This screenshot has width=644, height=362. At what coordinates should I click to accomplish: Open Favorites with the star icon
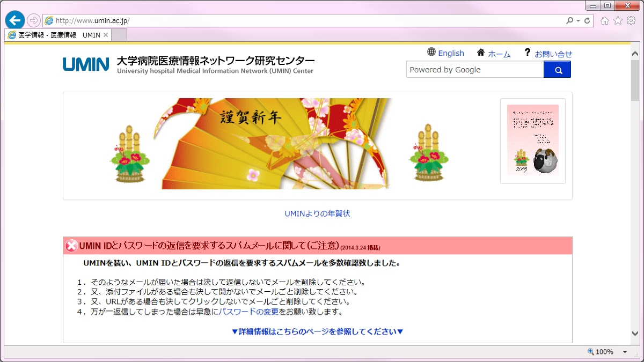click(x=618, y=21)
